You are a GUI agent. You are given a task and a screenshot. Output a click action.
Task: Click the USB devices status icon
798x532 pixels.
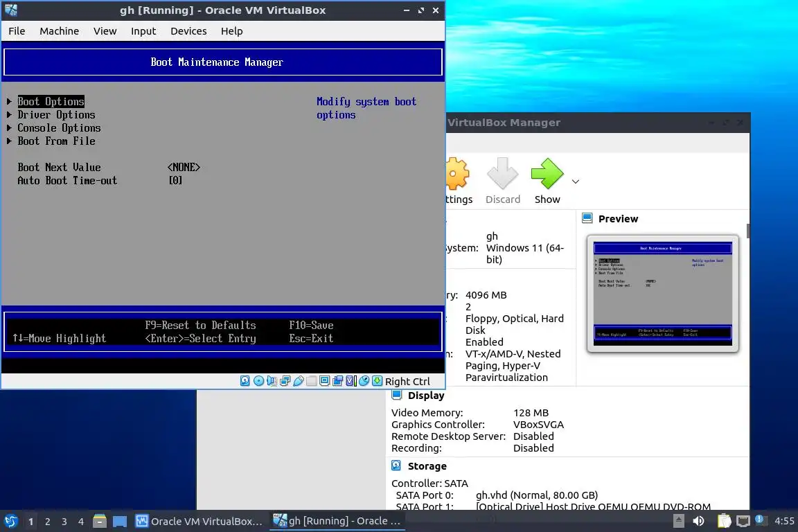[x=299, y=381]
